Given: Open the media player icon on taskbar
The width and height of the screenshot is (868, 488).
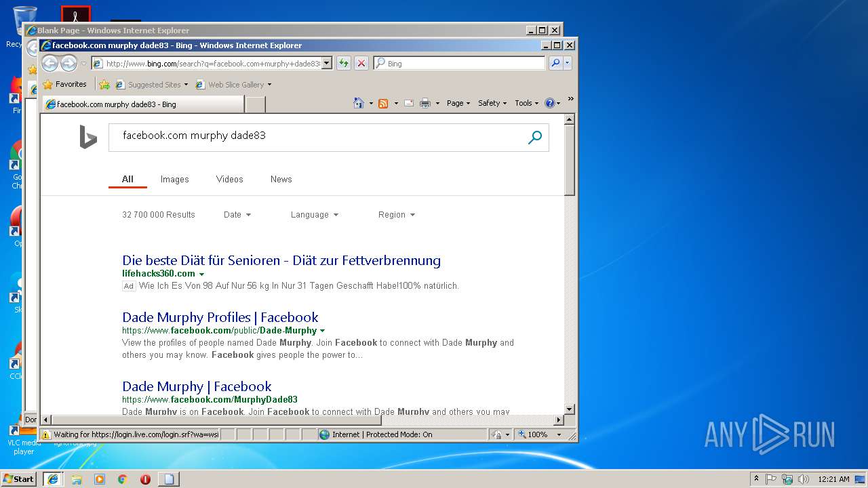Looking at the screenshot, I should (x=100, y=479).
